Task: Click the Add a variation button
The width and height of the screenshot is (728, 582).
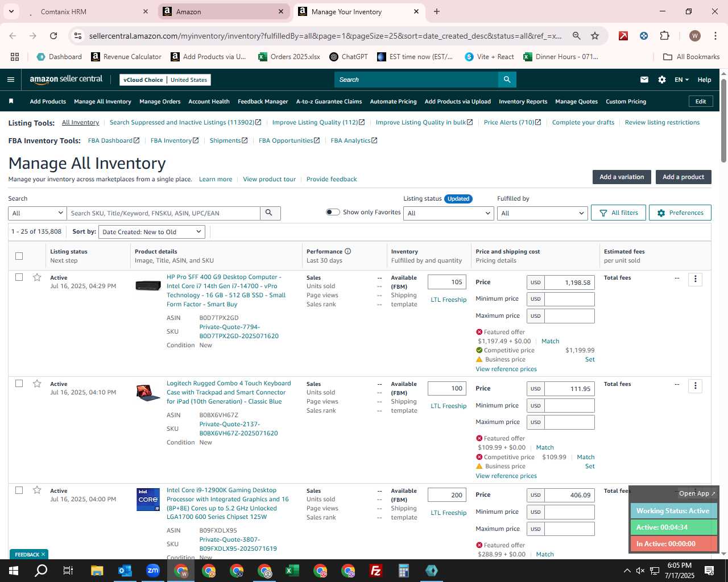Action: [622, 177]
